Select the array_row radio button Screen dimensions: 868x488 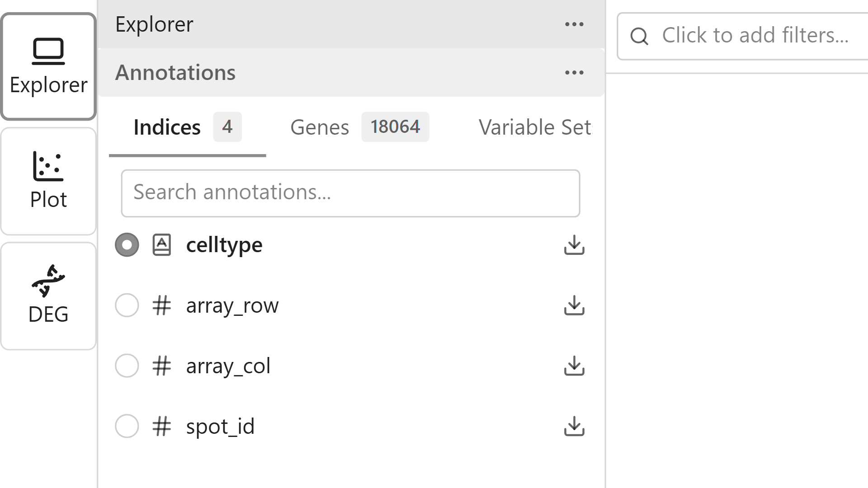tap(127, 305)
